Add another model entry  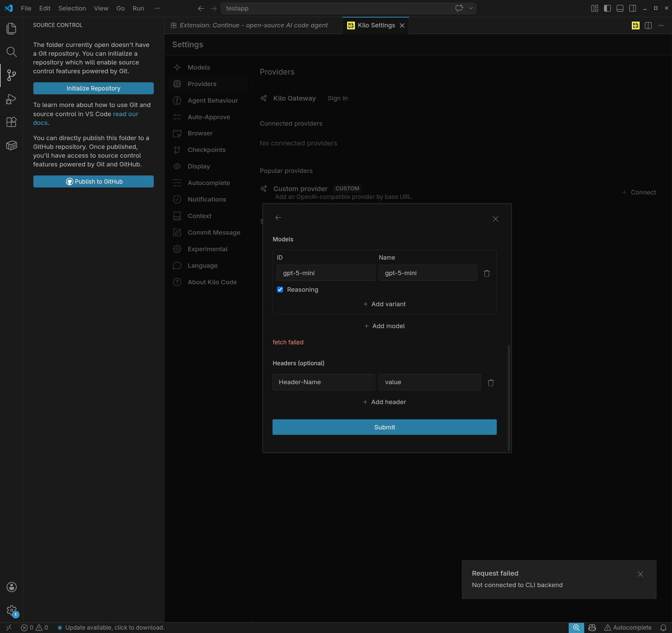pos(384,326)
